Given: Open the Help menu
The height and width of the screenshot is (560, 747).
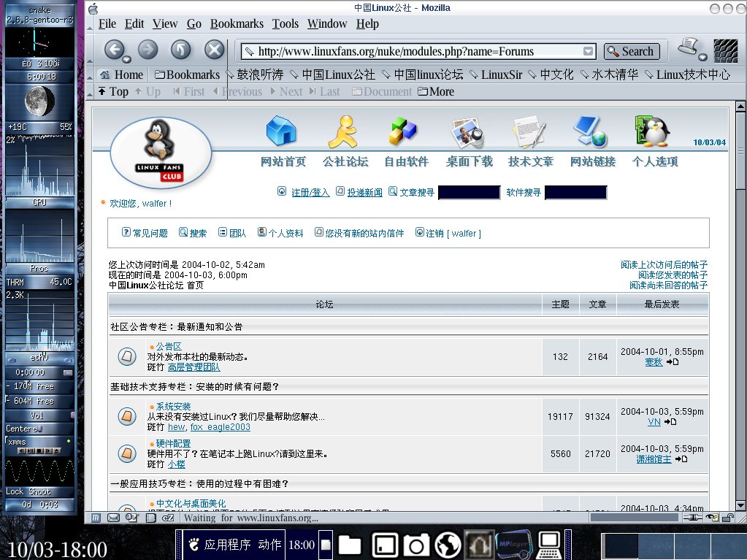Looking at the screenshot, I should tap(367, 24).
